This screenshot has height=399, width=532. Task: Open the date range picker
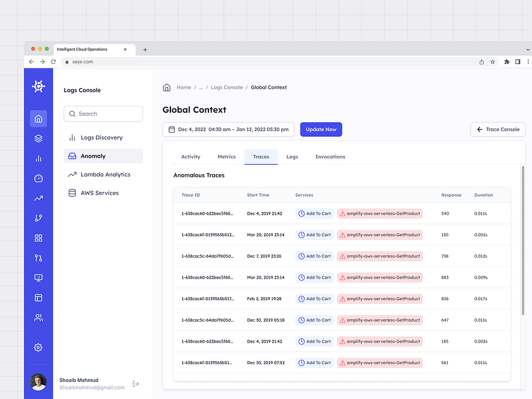click(228, 129)
